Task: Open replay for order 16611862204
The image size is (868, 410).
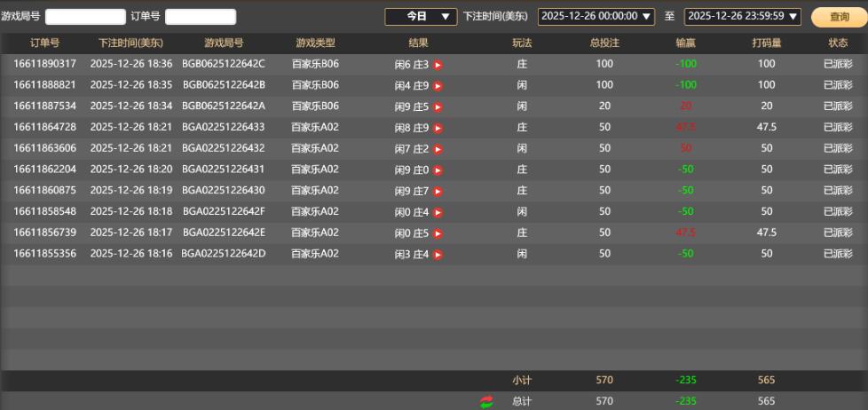Action: tap(438, 170)
